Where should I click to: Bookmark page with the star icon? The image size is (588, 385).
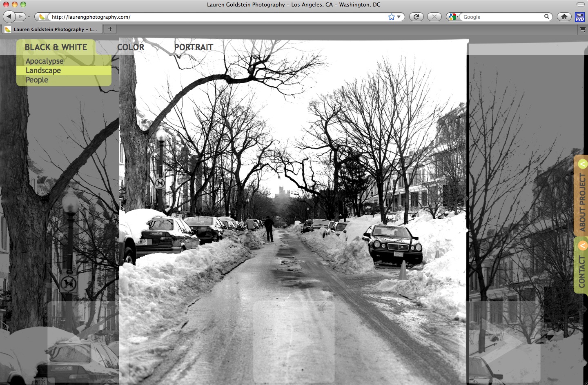392,17
